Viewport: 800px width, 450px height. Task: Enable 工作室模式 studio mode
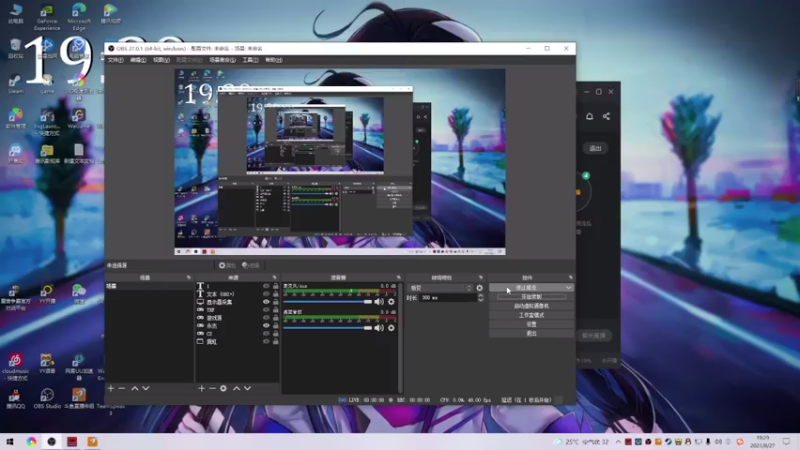point(531,315)
